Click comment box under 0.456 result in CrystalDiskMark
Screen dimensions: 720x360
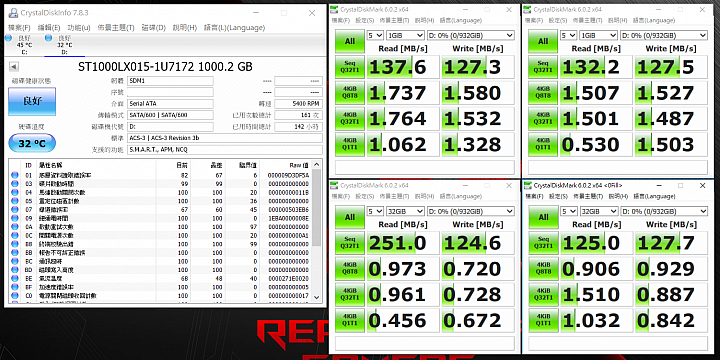coord(425,343)
